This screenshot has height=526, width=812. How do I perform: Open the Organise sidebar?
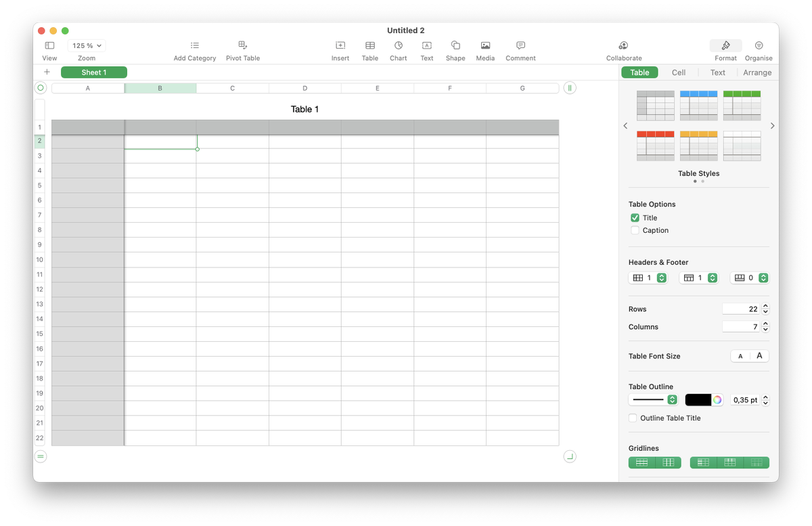759,45
